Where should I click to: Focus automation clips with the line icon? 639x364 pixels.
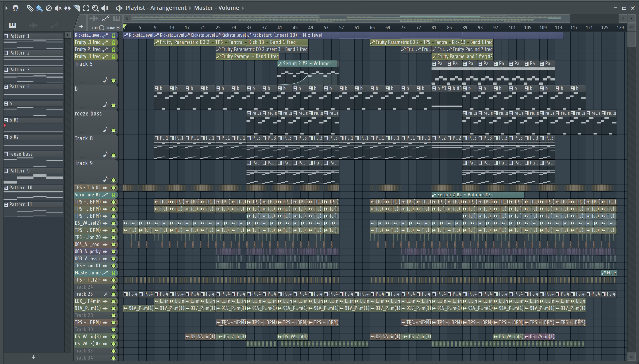(x=106, y=18)
